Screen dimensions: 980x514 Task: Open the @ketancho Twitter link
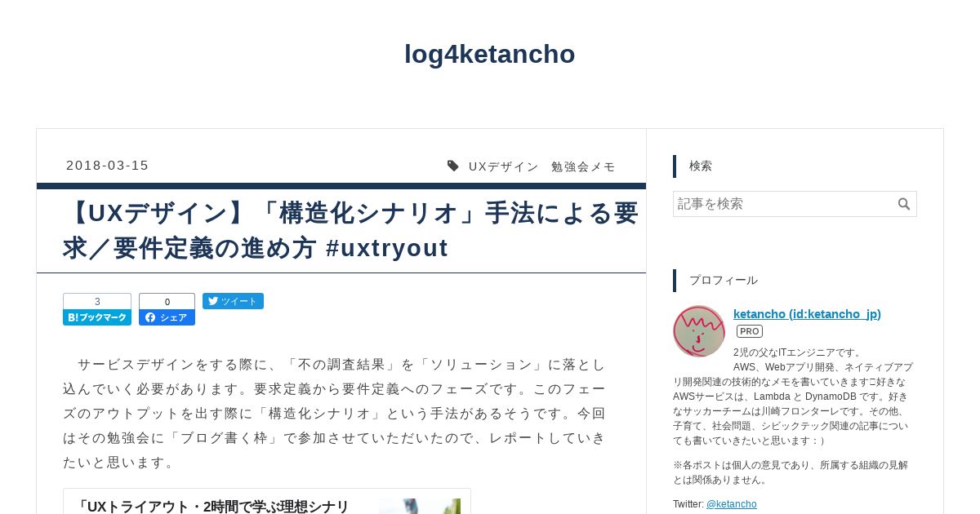(732, 504)
